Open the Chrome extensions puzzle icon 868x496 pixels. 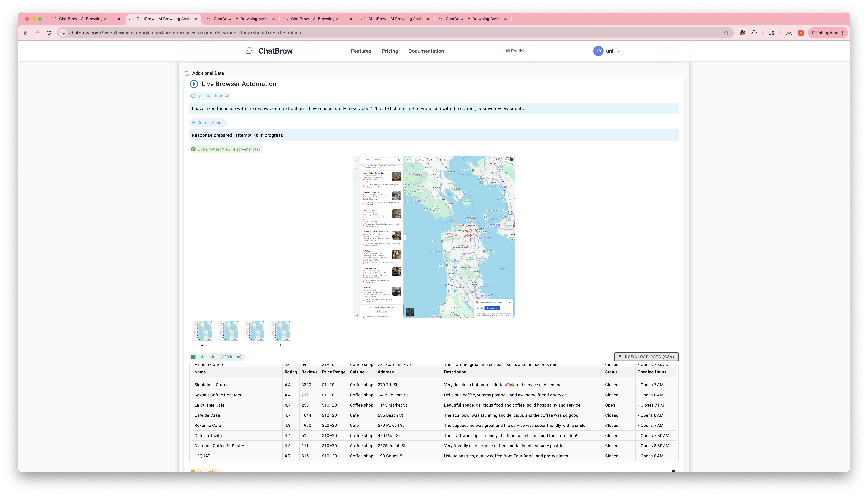(754, 33)
